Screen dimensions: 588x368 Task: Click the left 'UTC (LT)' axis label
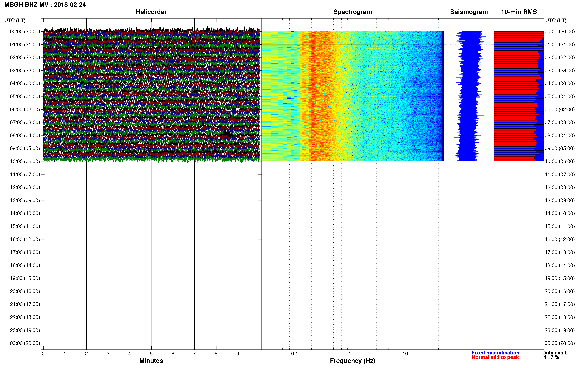pos(15,20)
